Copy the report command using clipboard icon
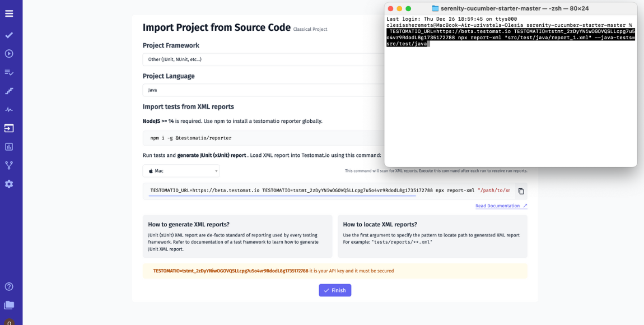The width and height of the screenshot is (644, 325). tap(521, 191)
